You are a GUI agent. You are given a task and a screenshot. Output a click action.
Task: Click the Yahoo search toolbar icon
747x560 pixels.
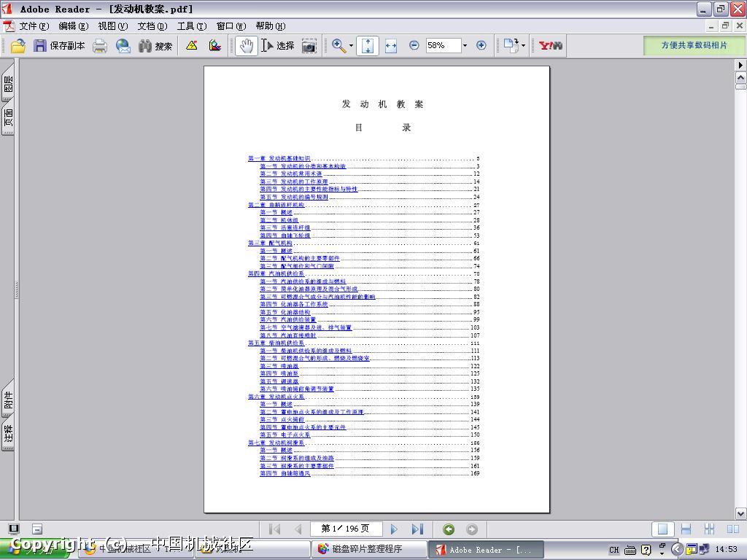tap(550, 46)
